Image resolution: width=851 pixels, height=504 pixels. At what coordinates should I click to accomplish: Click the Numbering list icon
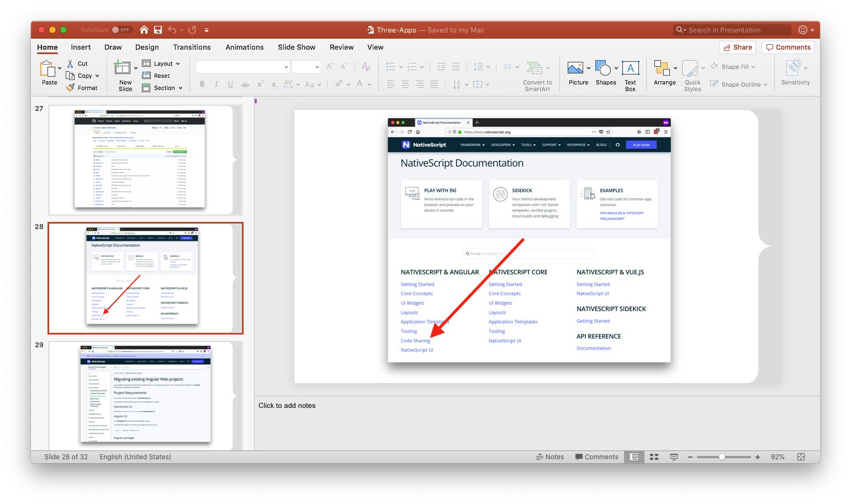(x=411, y=67)
